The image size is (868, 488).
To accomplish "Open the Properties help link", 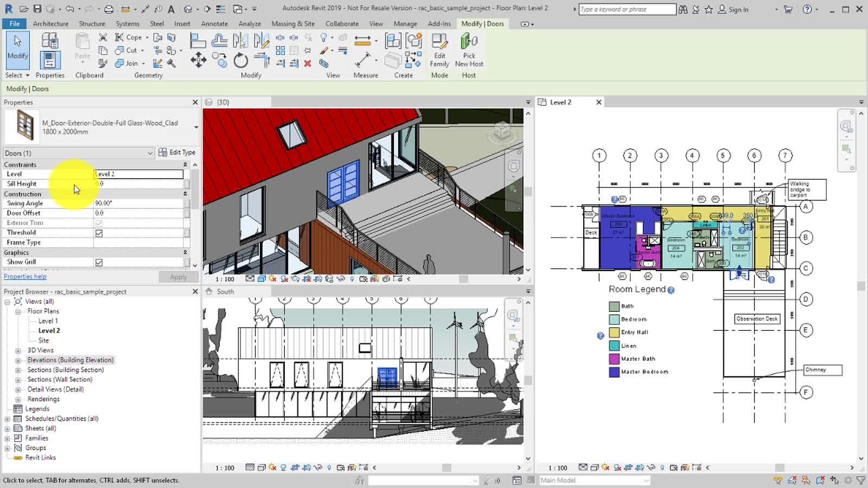I will (25, 277).
